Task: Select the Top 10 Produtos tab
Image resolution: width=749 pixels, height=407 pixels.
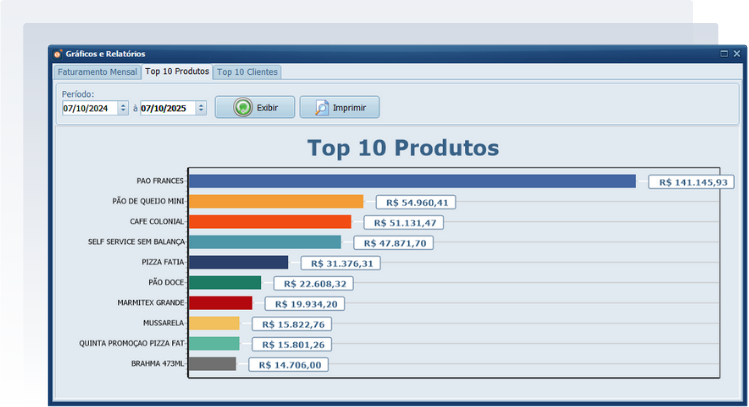Action: 176,72
